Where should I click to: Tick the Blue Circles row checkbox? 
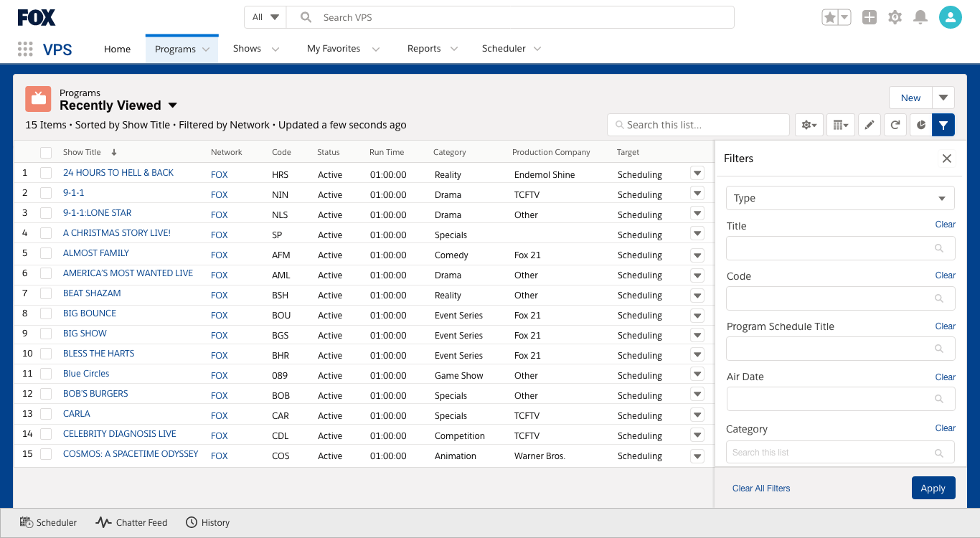coord(46,374)
